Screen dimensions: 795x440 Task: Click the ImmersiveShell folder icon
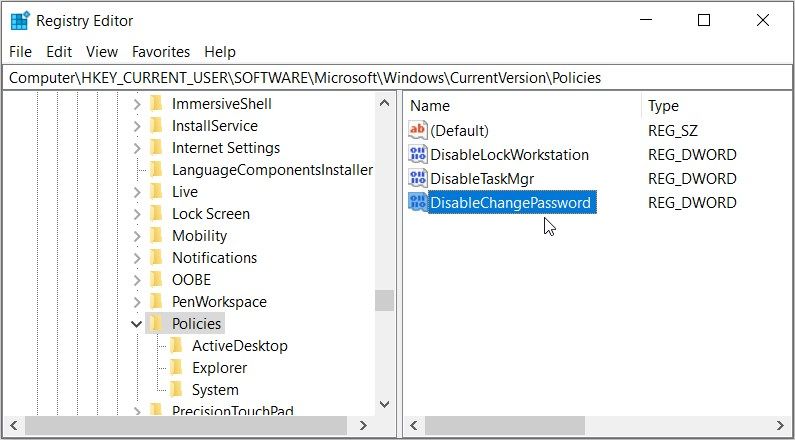click(x=156, y=103)
